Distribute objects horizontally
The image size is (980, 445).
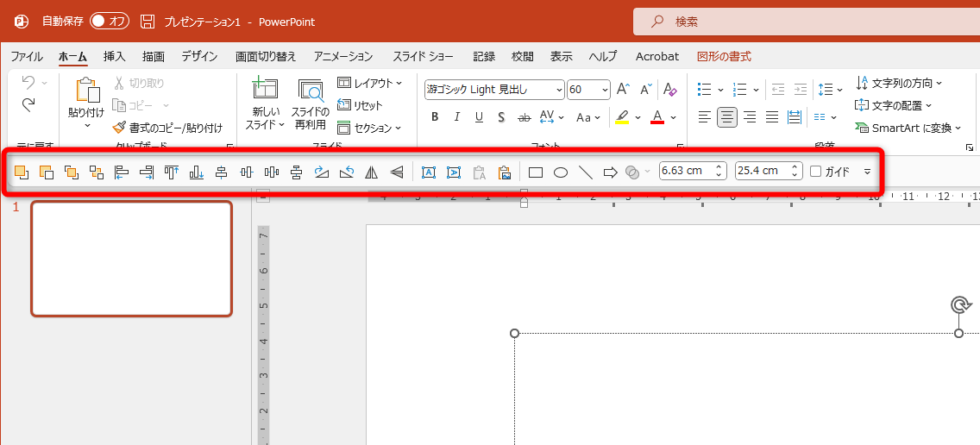pyautogui.click(x=271, y=172)
